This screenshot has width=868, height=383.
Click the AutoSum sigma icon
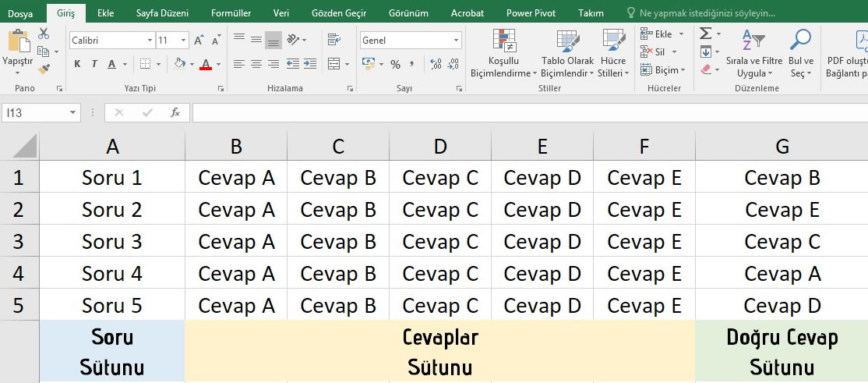705,34
